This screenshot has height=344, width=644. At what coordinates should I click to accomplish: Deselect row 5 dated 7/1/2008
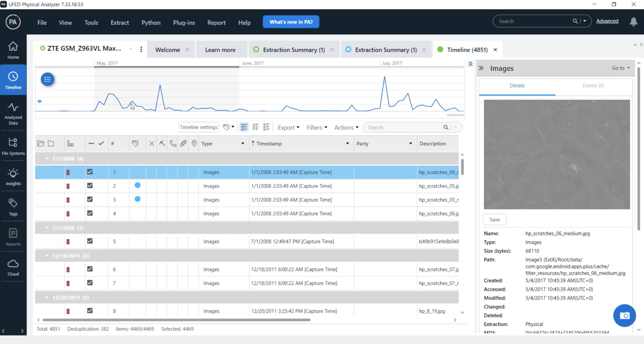point(90,241)
